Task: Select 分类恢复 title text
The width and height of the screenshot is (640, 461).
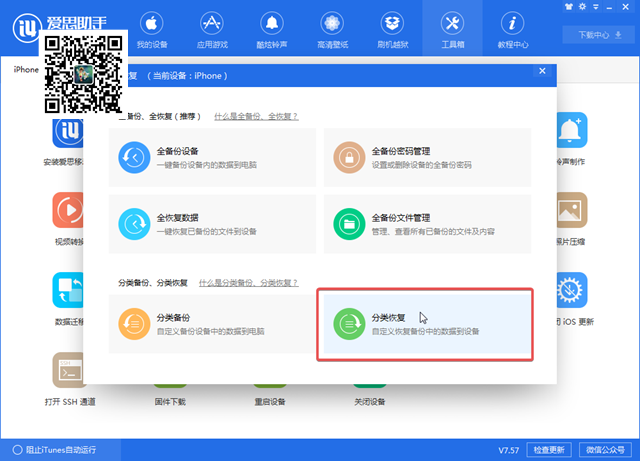Action: [x=388, y=317]
